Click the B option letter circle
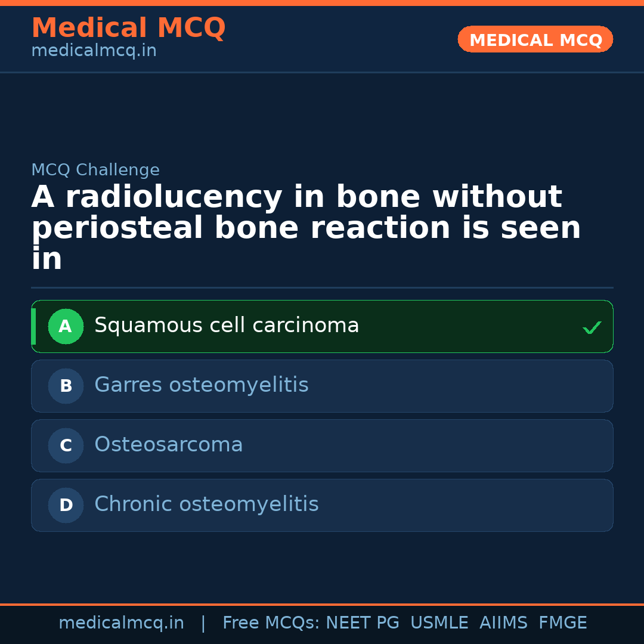The width and height of the screenshot is (644, 644). pyautogui.click(x=66, y=386)
